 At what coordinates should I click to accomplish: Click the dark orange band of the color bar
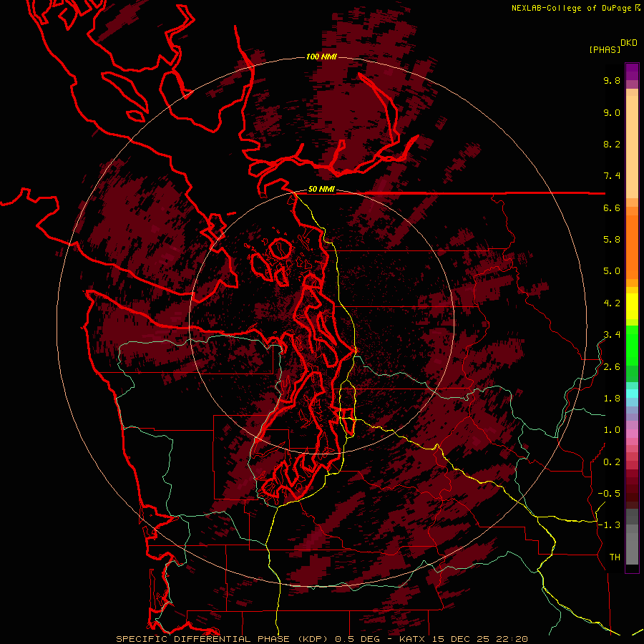(x=632, y=248)
